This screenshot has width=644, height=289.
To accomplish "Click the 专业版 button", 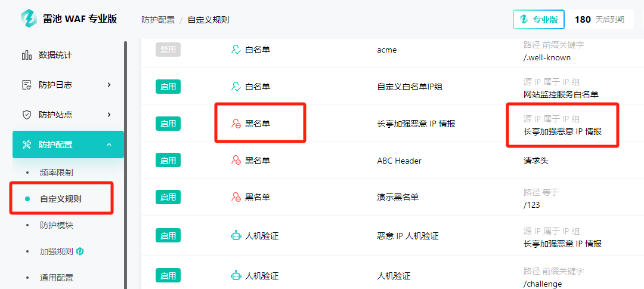I will [538, 19].
